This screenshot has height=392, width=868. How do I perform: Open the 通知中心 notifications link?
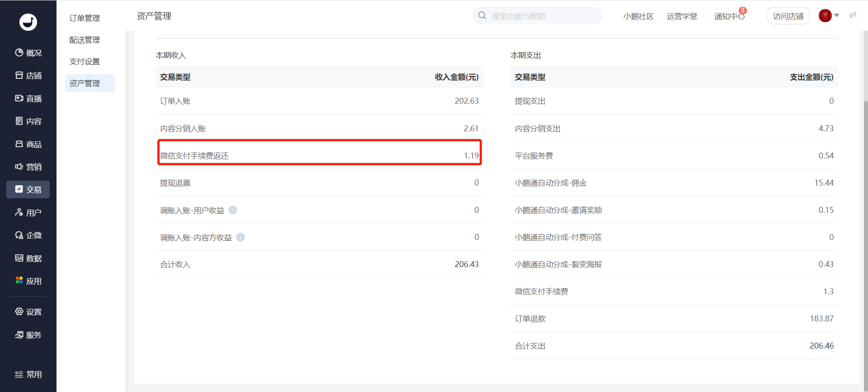coord(729,16)
